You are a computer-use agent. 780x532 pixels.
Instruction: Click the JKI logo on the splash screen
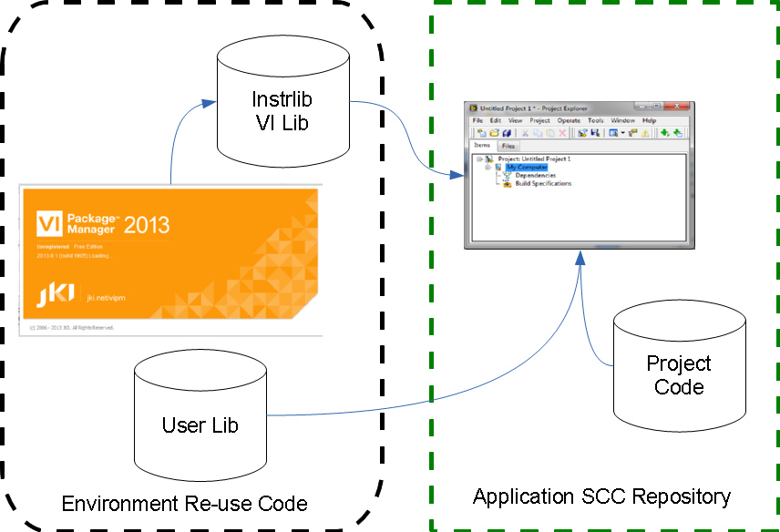56,295
